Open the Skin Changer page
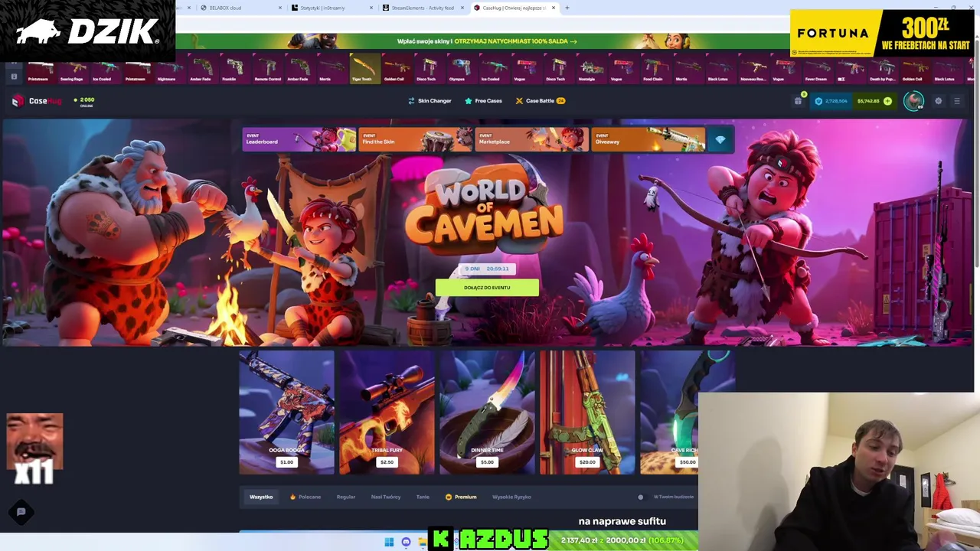The width and height of the screenshot is (980, 551). point(430,101)
